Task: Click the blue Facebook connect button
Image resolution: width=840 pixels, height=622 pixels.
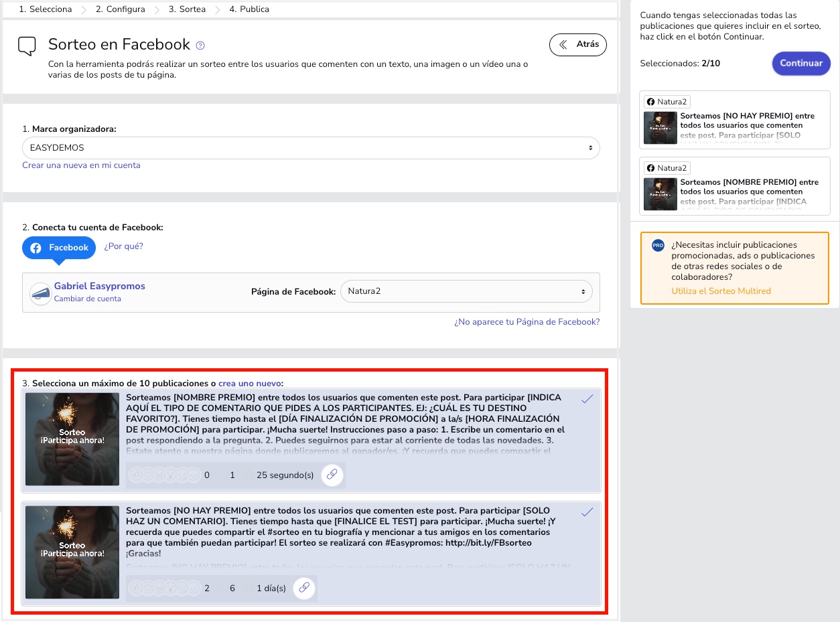Action: (59, 248)
